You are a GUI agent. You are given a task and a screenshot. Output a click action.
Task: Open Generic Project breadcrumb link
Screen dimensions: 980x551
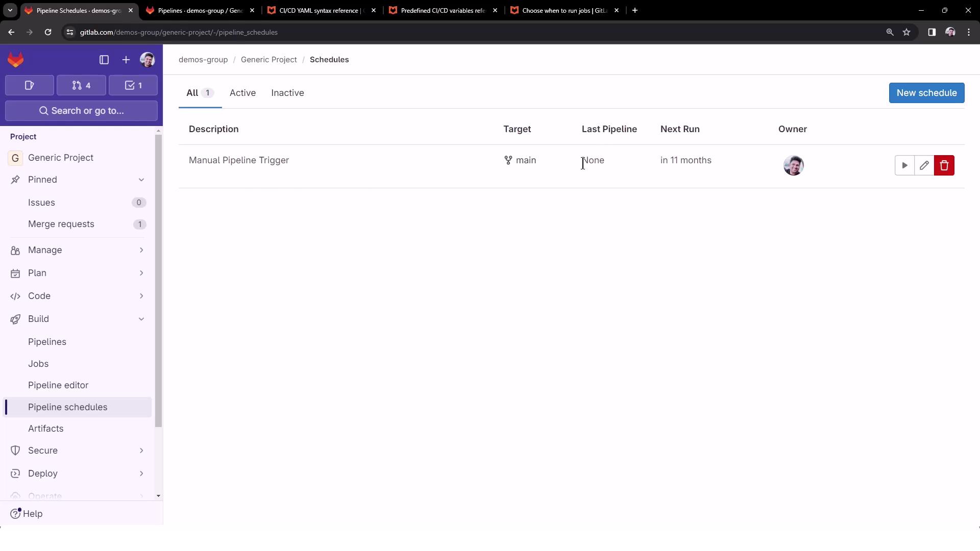pyautogui.click(x=268, y=60)
